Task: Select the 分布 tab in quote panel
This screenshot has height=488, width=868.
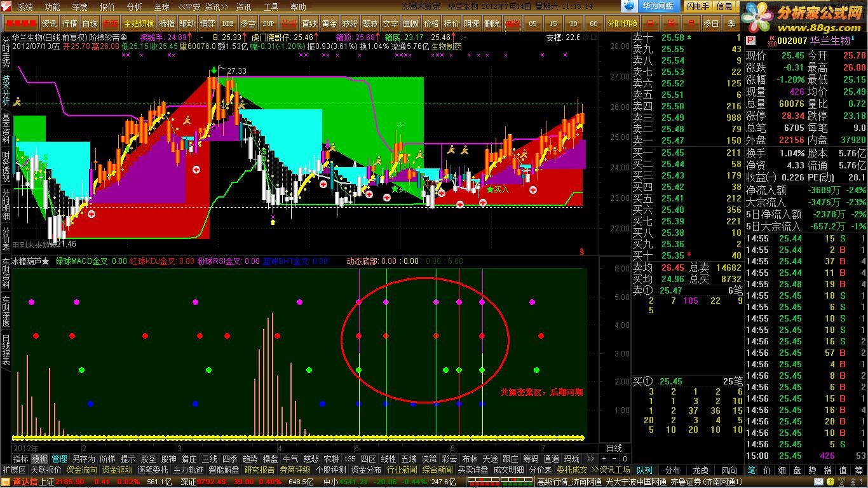Action: tap(672, 470)
